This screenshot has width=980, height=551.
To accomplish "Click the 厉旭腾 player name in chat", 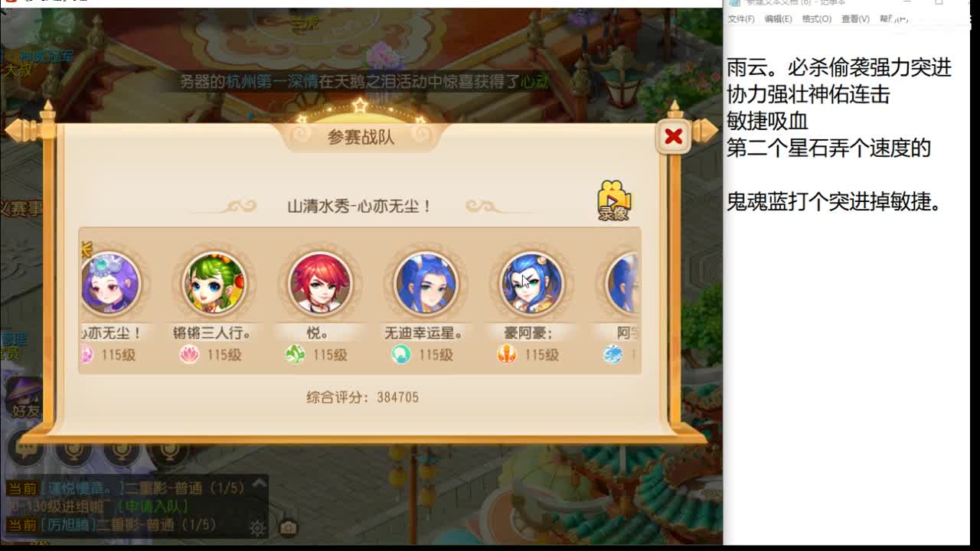I will pos(68,525).
